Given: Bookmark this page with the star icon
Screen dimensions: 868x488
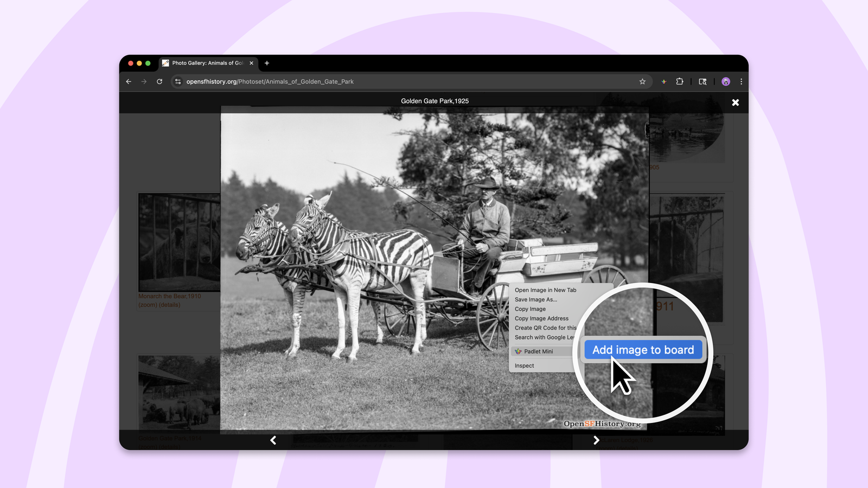Looking at the screenshot, I should tap(642, 82).
